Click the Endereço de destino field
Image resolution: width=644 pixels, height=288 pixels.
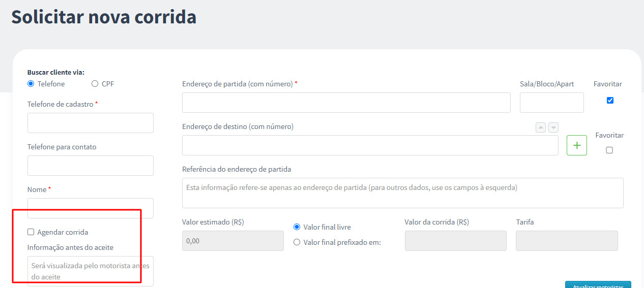click(x=370, y=145)
